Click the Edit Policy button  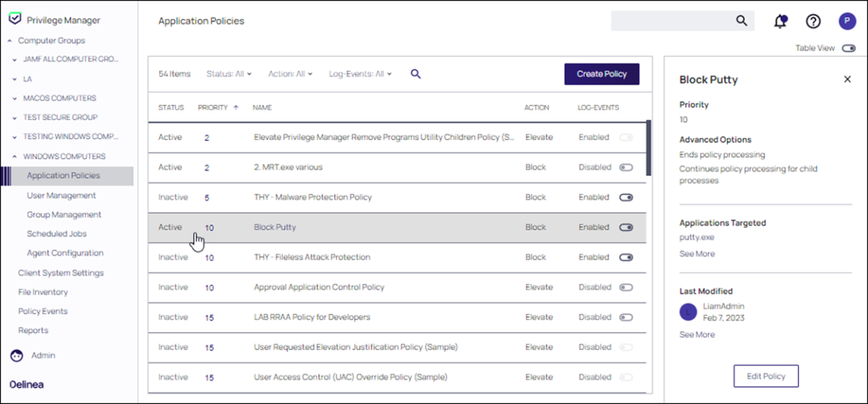pyautogui.click(x=765, y=377)
